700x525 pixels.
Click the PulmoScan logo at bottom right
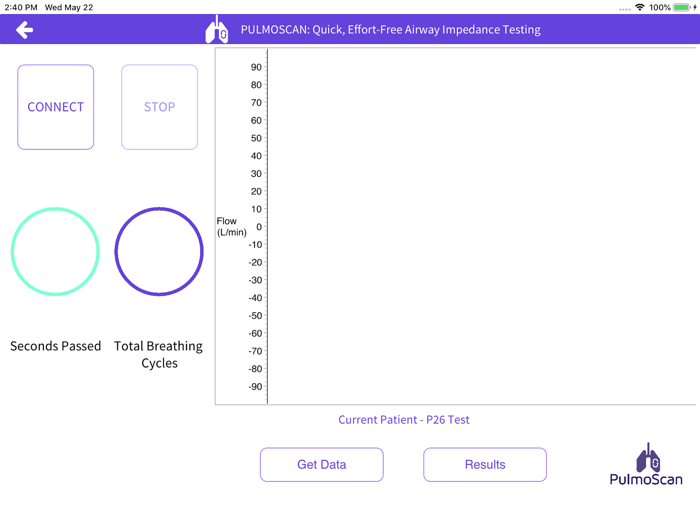click(646, 464)
